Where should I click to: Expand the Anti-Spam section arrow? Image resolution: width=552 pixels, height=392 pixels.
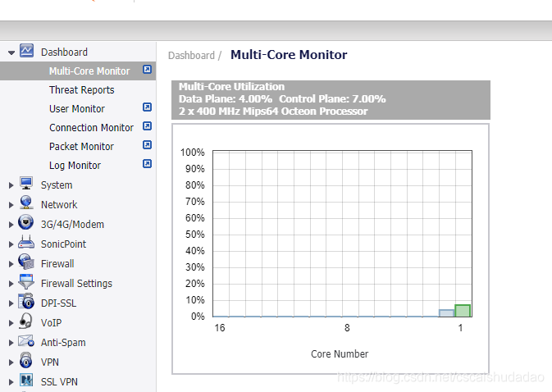[x=11, y=343]
